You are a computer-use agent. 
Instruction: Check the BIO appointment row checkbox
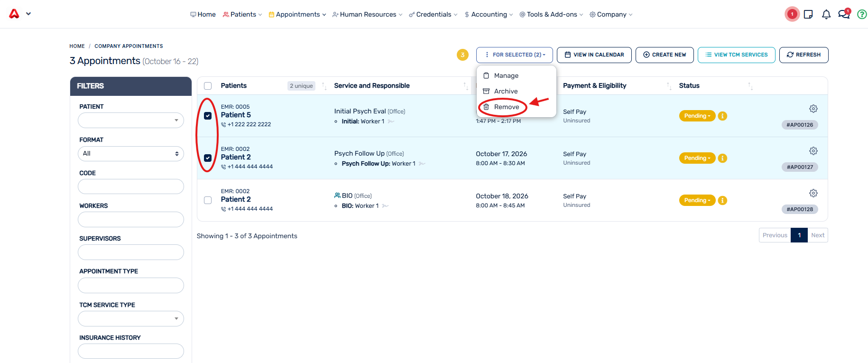coord(208,200)
